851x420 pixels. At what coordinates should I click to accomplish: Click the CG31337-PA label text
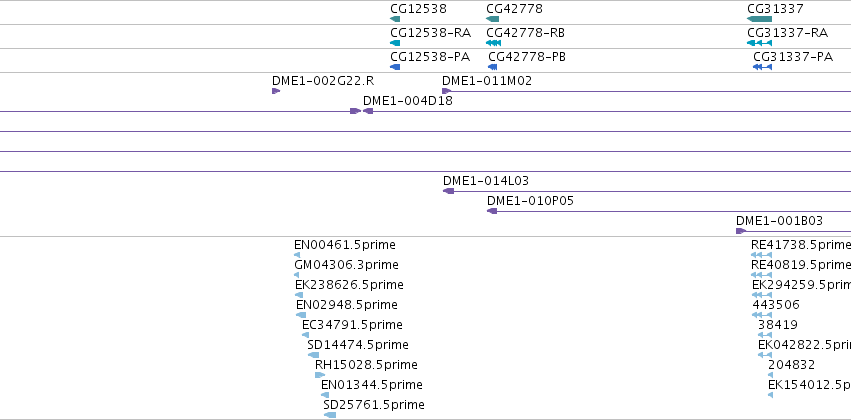pos(793,56)
